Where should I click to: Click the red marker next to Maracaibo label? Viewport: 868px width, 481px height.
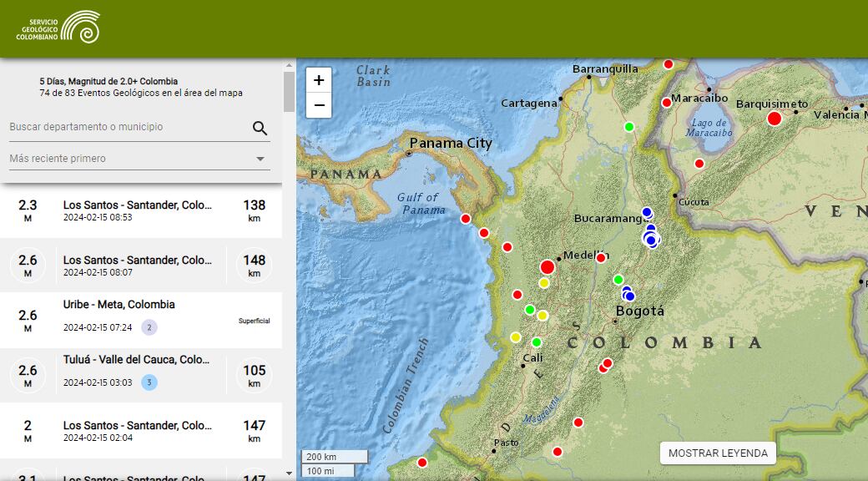click(667, 103)
